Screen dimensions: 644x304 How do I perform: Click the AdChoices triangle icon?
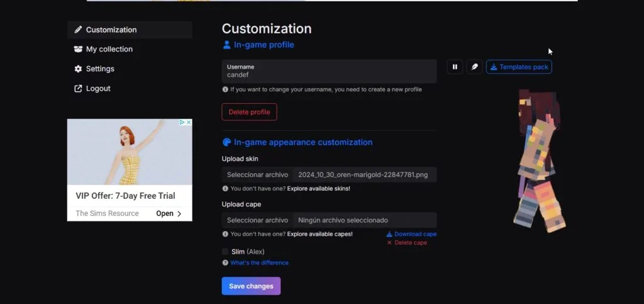pyautogui.click(x=182, y=123)
